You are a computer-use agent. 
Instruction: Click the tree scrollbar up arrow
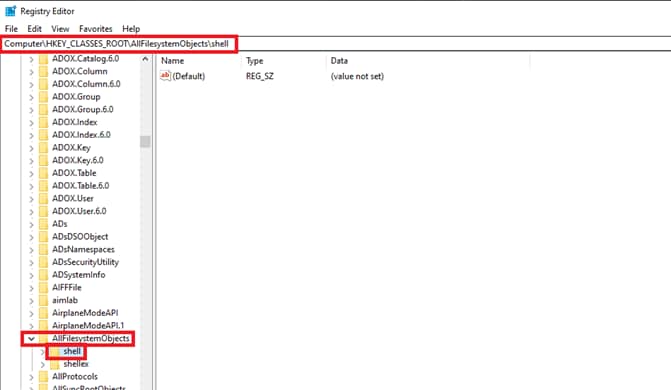pyautogui.click(x=145, y=59)
